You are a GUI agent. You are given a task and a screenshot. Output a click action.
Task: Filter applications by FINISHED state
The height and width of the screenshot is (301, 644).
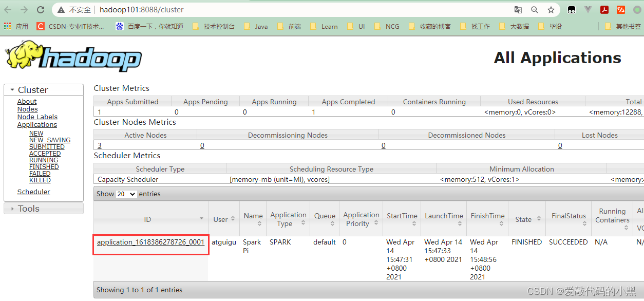tap(44, 167)
